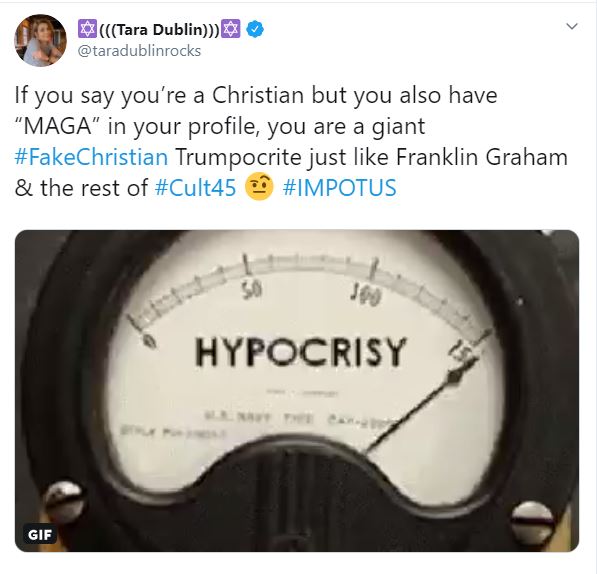Play the Hypocrisy meter GIF
Viewport: 597px width, 574px height.
[297, 391]
